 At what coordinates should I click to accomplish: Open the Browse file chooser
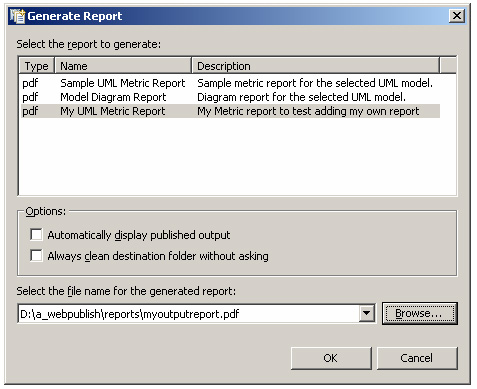pyautogui.click(x=420, y=313)
